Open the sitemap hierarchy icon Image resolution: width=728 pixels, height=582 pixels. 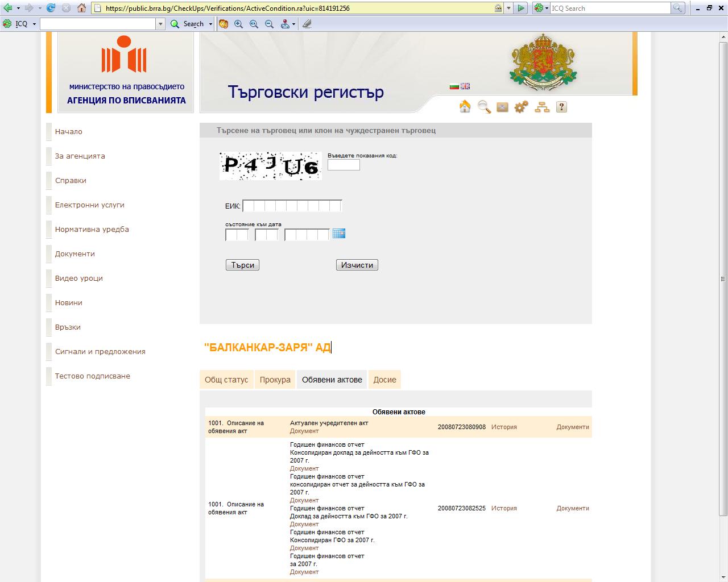pyautogui.click(x=542, y=107)
